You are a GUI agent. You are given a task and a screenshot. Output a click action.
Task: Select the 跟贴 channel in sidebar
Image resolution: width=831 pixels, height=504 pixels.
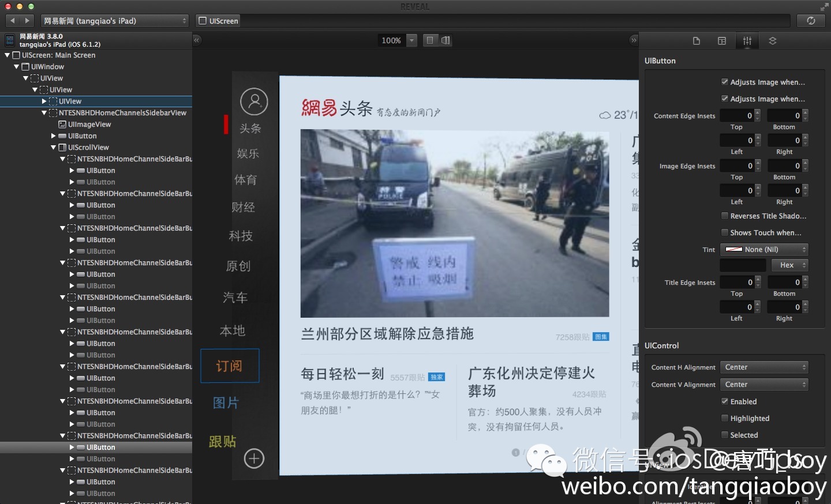coord(223,442)
